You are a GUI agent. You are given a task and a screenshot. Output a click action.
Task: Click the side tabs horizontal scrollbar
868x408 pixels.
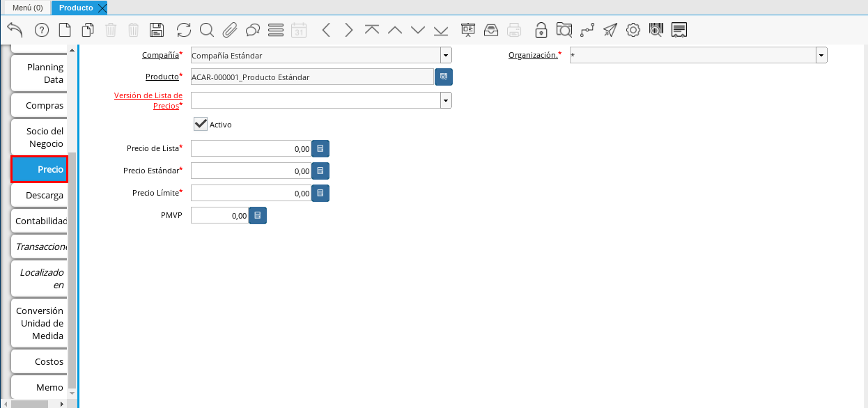[29, 404]
